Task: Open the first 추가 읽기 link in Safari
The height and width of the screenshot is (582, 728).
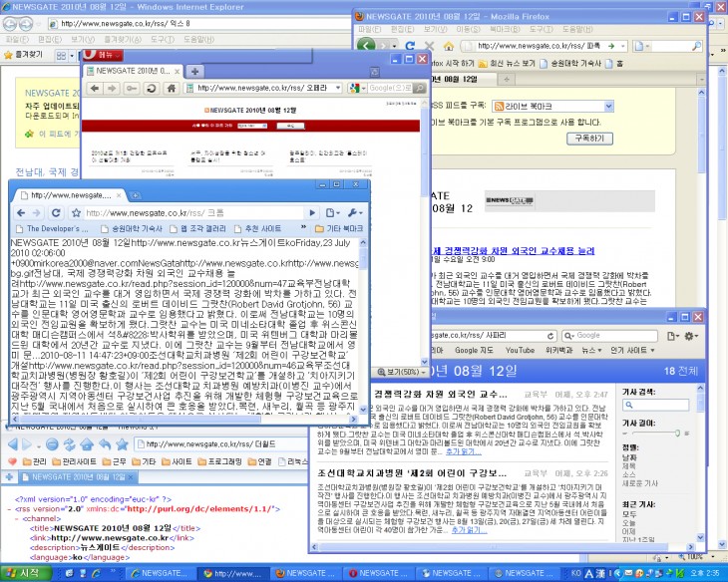Action: [x=463, y=451]
